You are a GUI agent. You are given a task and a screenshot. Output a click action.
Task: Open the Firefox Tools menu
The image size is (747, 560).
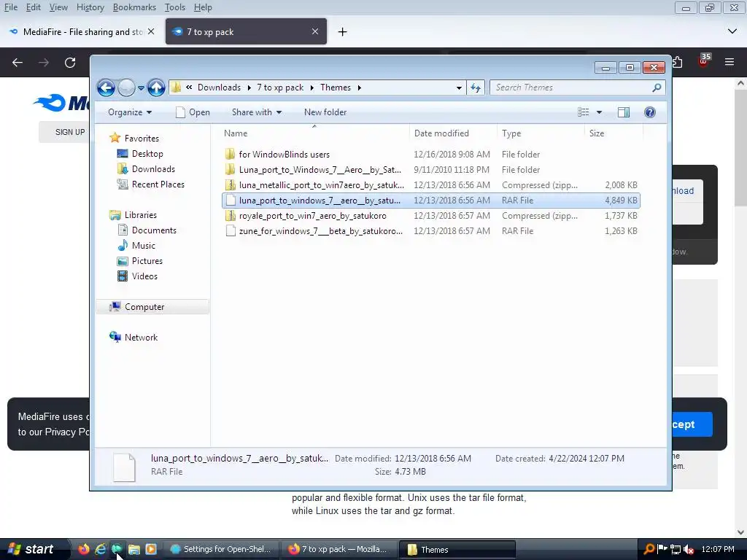[175, 7]
